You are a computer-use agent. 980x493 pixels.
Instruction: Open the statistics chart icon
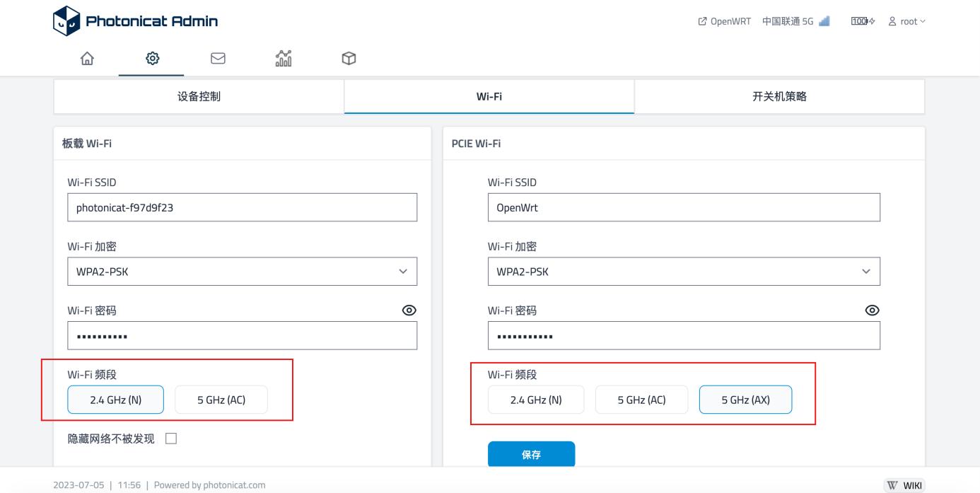coord(283,59)
